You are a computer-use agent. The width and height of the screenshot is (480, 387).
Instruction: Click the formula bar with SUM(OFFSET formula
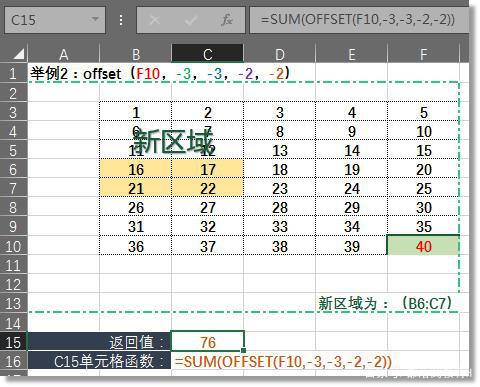click(359, 20)
